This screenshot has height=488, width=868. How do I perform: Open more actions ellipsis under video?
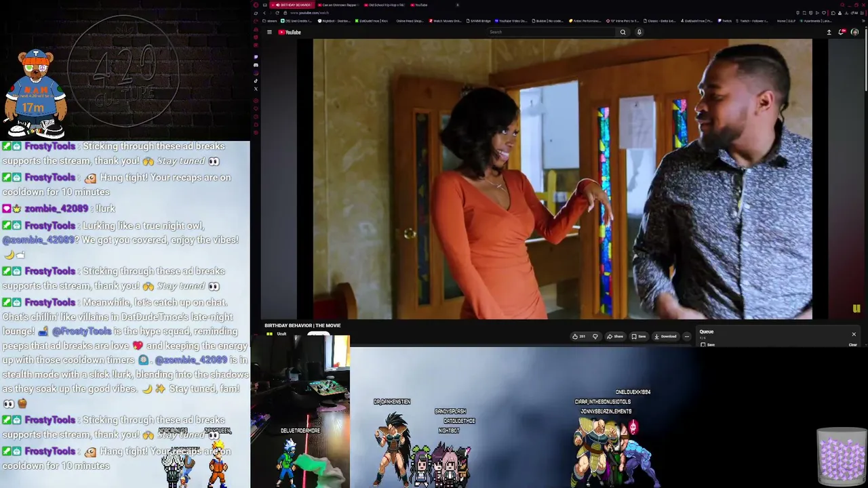[686, 336]
